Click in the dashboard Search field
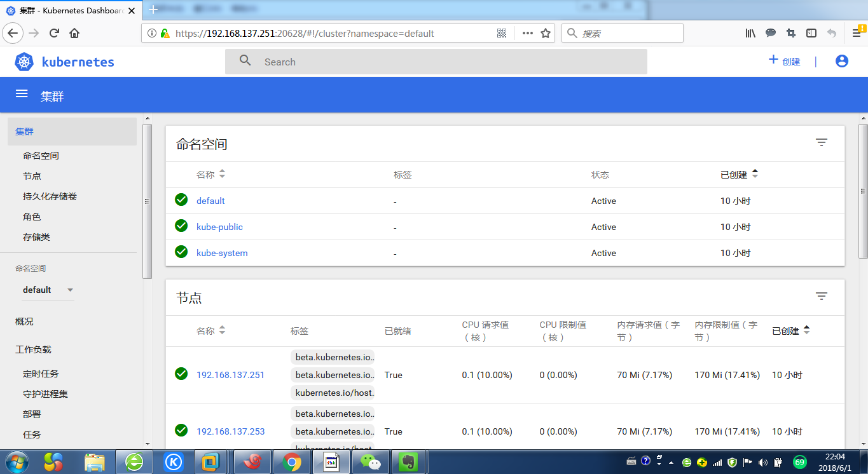The width and height of the screenshot is (868, 474). (436, 62)
